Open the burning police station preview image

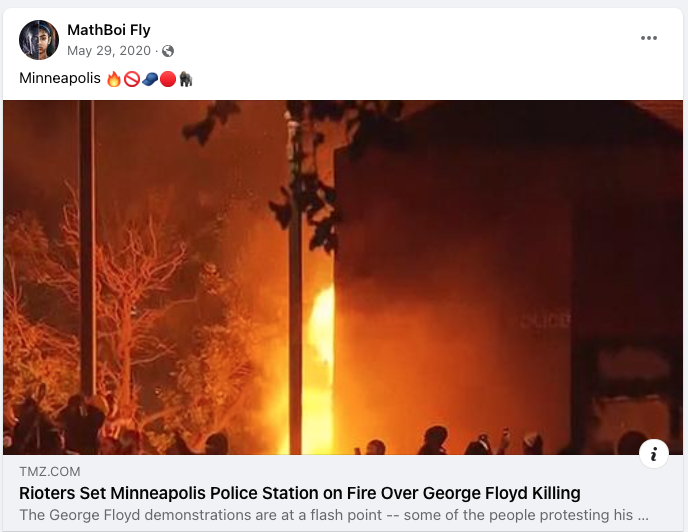point(343,277)
